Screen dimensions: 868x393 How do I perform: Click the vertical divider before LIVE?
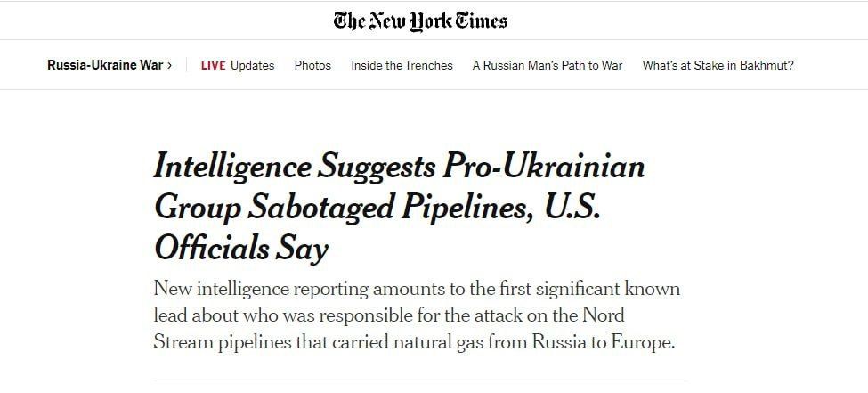(187, 65)
